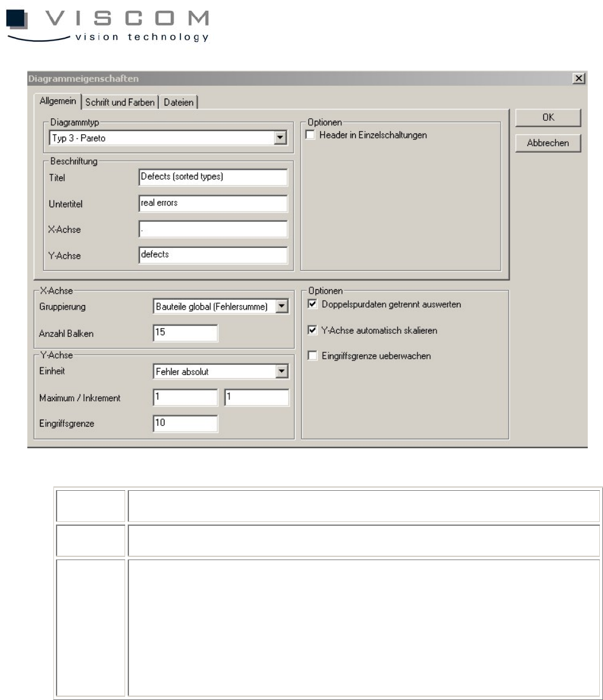This screenshot has height=700, width=603.
Task: Cancel with the Abbrechen button
Action: click(x=548, y=143)
